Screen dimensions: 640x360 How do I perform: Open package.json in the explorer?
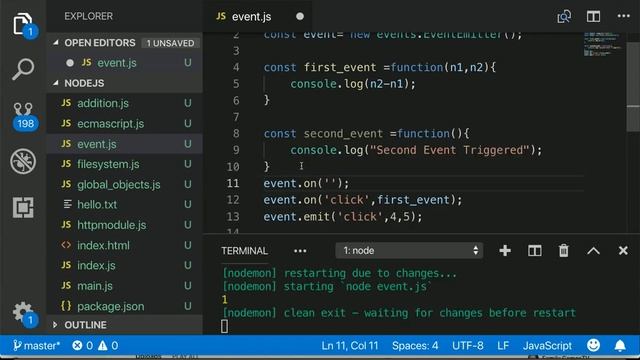[124, 306]
